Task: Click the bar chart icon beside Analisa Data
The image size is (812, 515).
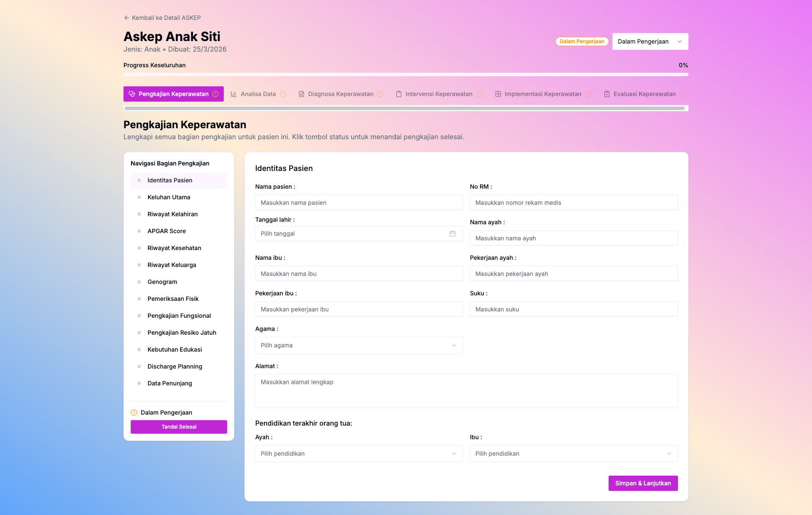Action: 234,94
